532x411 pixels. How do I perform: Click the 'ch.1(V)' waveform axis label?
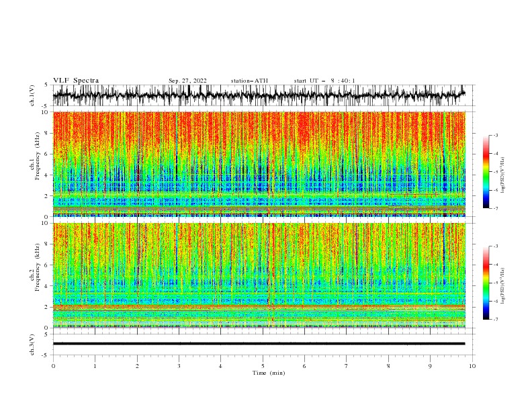click(32, 95)
